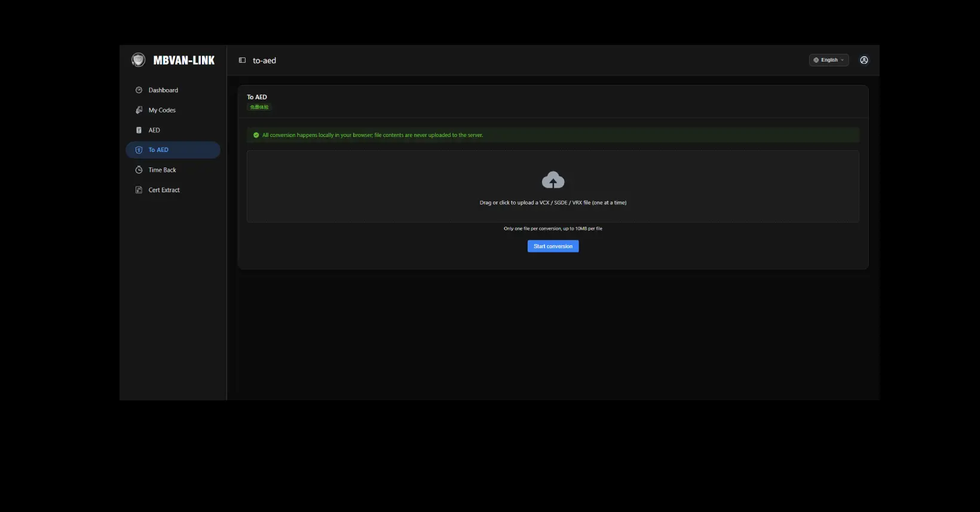The image size is (980, 512).
Task: Click the Dashboard gauge icon
Action: pos(139,90)
